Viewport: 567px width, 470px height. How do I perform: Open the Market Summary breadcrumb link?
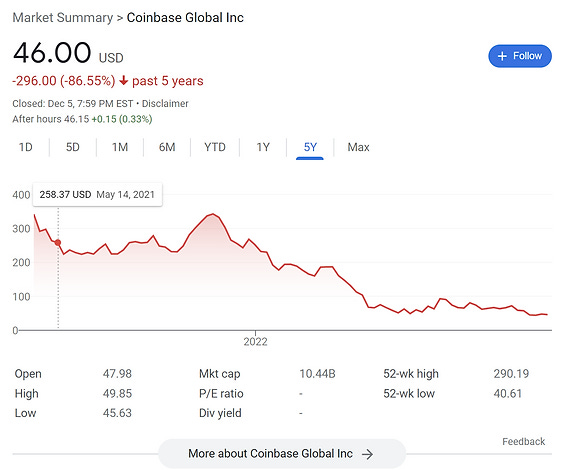(63, 17)
